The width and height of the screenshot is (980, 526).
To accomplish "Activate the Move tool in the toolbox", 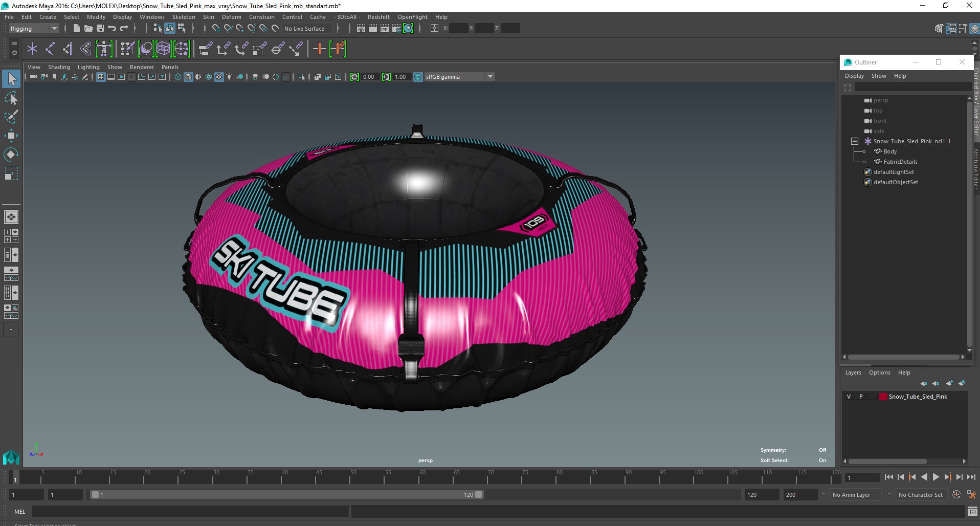I will pos(11,135).
